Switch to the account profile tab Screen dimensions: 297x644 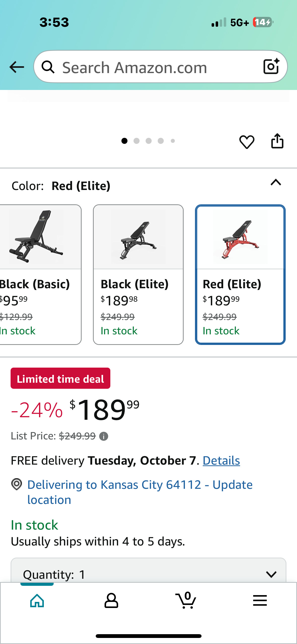pyautogui.click(x=111, y=601)
